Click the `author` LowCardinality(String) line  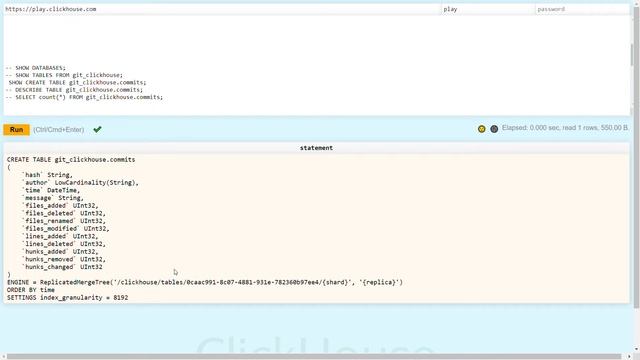coord(80,182)
